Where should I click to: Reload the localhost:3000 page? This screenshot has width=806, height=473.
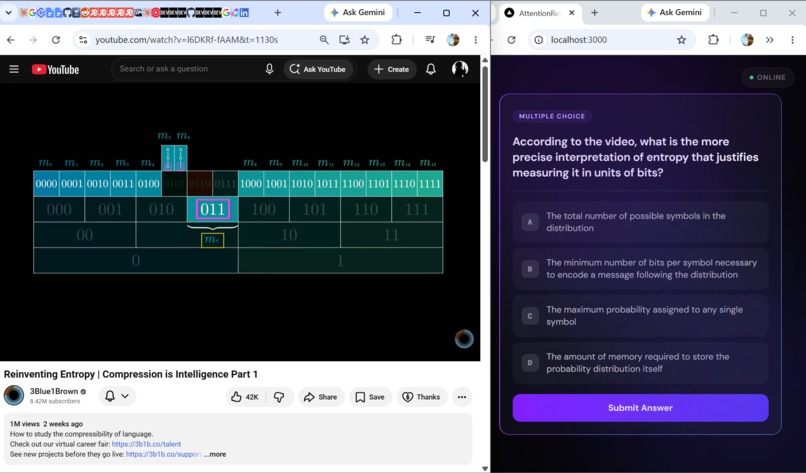511,40
